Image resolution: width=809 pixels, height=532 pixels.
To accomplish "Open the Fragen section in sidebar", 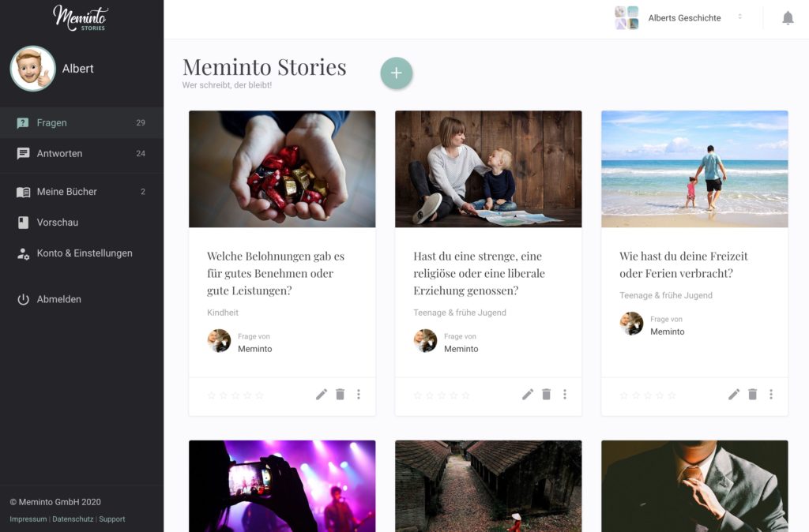I will click(81, 122).
